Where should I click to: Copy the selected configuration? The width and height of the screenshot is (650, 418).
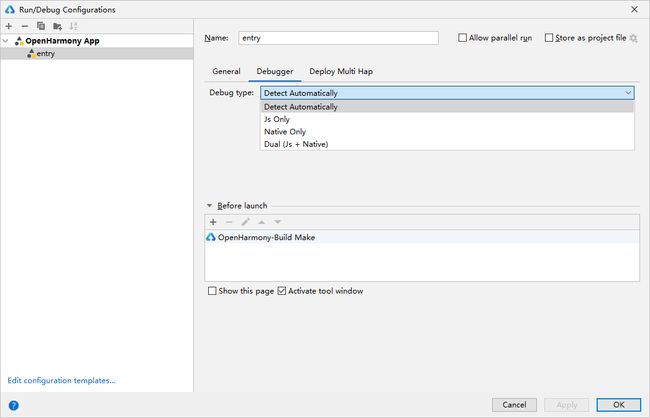(x=41, y=26)
